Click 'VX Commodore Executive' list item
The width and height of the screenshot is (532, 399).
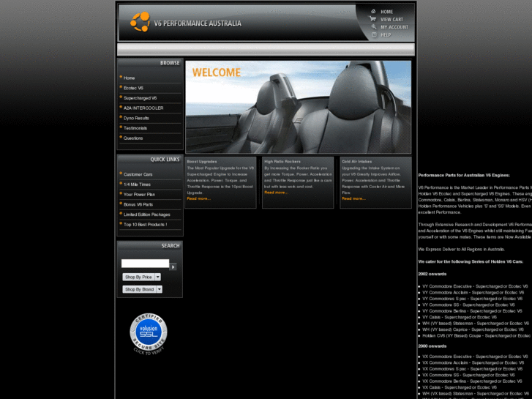click(475, 357)
